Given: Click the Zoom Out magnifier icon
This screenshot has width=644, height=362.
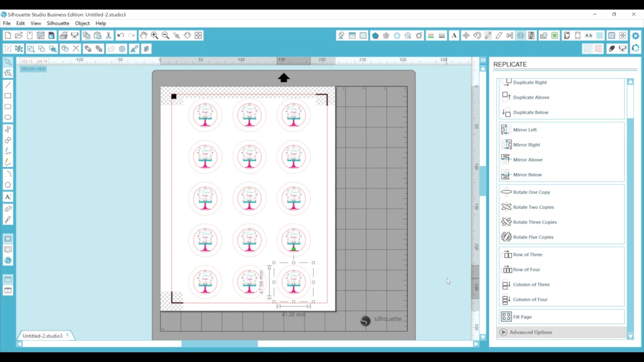Looking at the screenshot, I should pyautogui.click(x=166, y=35).
